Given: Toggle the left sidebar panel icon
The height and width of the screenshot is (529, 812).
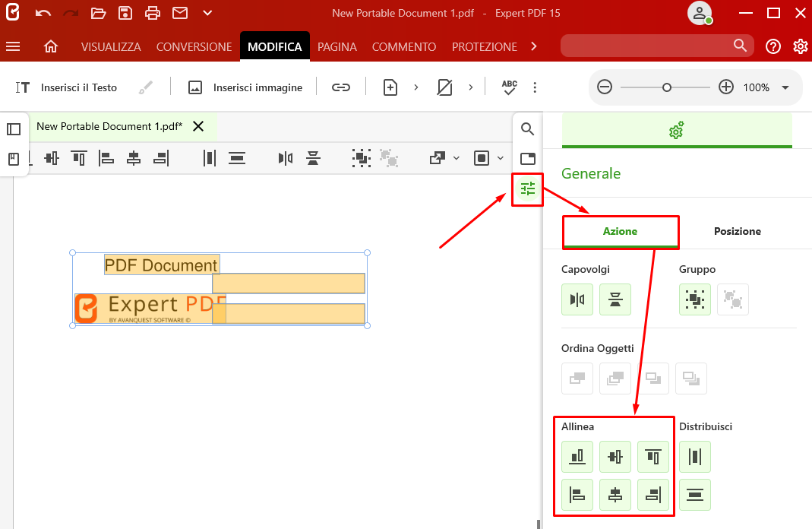Looking at the screenshot, I should (14, 129).
